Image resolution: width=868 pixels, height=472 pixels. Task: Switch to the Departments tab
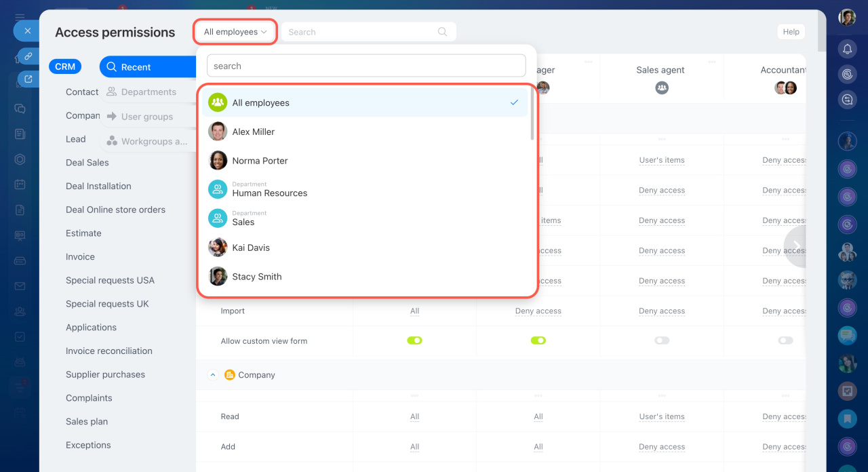pyautogui.click(x=148, y=92)
